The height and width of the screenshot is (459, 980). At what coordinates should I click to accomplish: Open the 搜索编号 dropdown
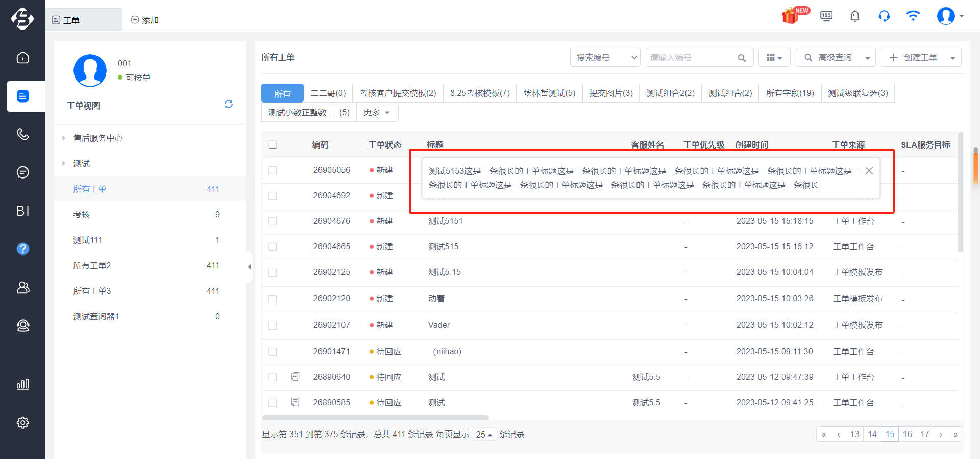click(605, 58)
